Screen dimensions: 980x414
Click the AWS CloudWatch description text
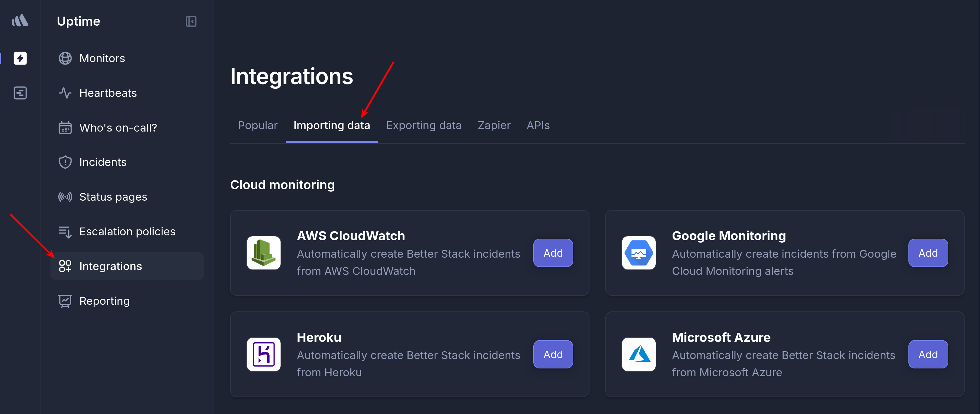pyautogui.click(x=409, y=262)
